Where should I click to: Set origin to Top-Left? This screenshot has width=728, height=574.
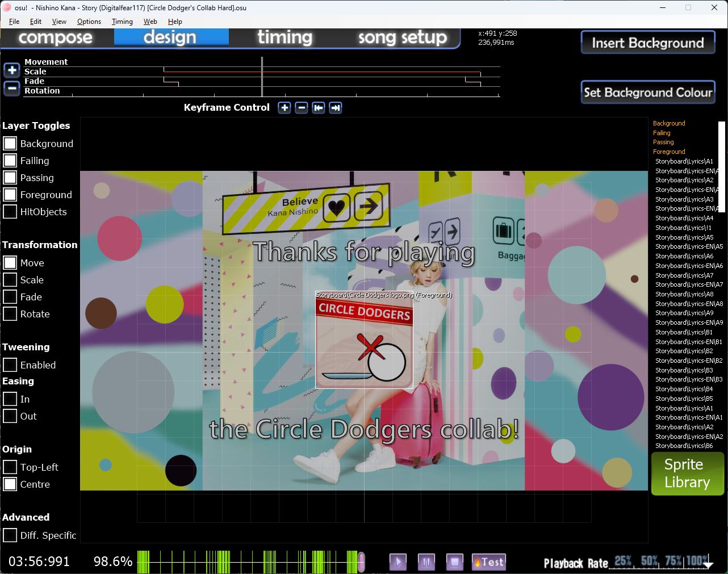click(x=10, y=467)
